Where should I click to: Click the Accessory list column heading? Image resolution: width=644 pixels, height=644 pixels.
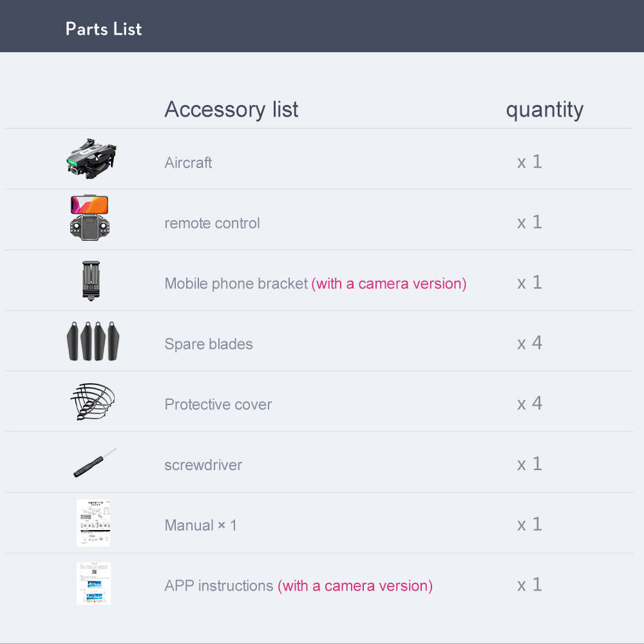(231, 109)
